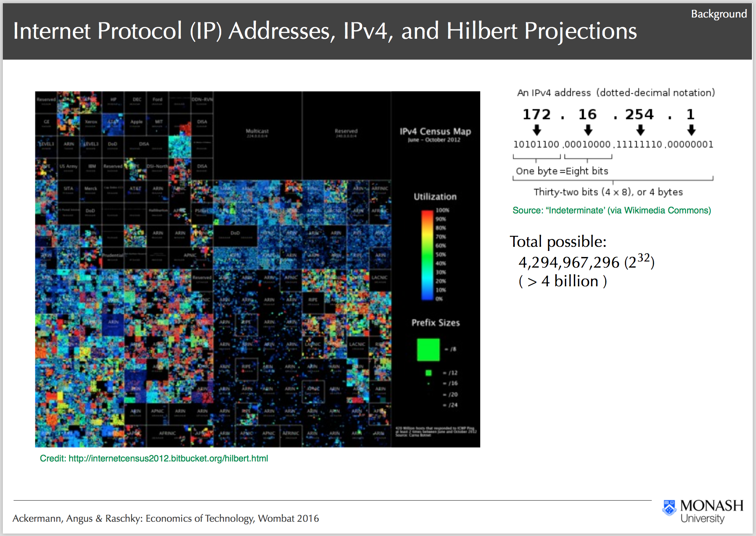Click the small green /12 prefix square
The image size is (756, 536).
tap(428, 373)
